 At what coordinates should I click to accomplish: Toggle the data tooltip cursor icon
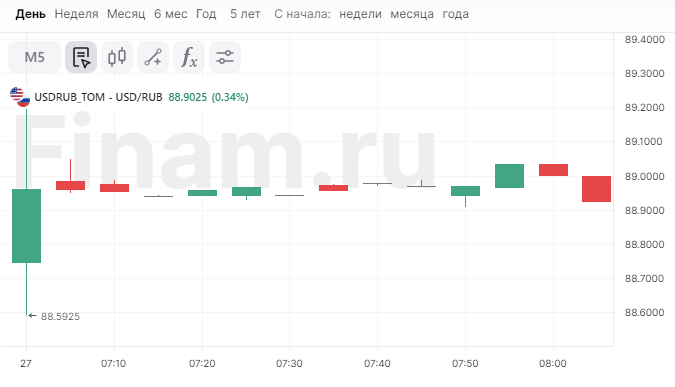81,57
